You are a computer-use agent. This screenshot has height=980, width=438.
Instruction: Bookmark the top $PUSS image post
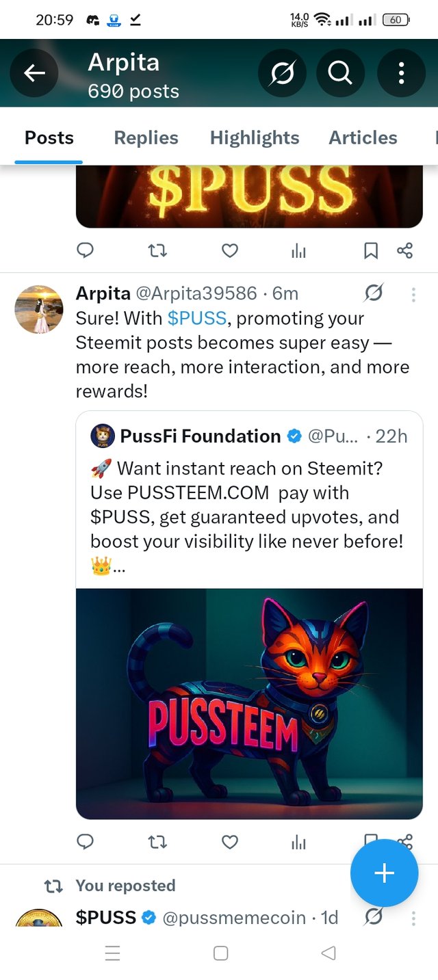point(370,250)
